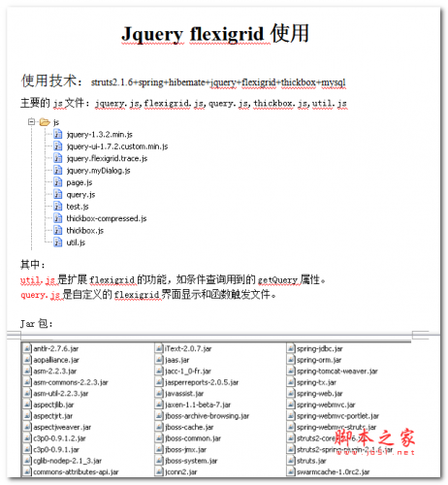Click the js folder name label
Image resolution: width=448 pixels, height=485 pixels.
(x=56, y=122)
